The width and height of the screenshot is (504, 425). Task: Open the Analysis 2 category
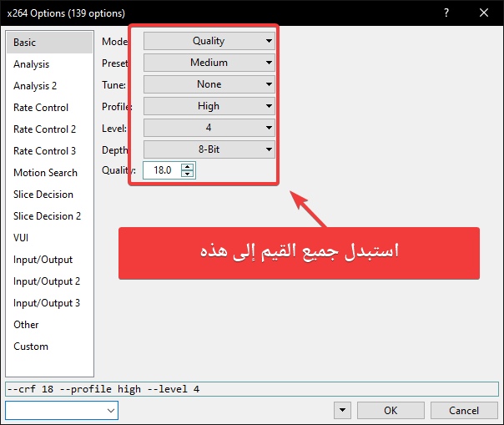pyautogui.click(x=49, y=86)
